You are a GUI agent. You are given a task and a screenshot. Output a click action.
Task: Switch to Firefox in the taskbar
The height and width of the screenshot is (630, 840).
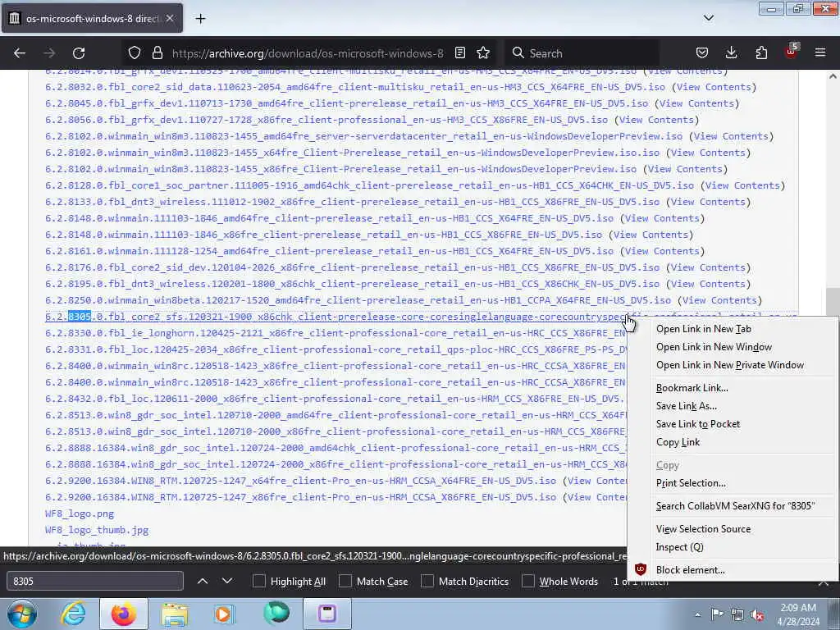(x=123, y=614)
